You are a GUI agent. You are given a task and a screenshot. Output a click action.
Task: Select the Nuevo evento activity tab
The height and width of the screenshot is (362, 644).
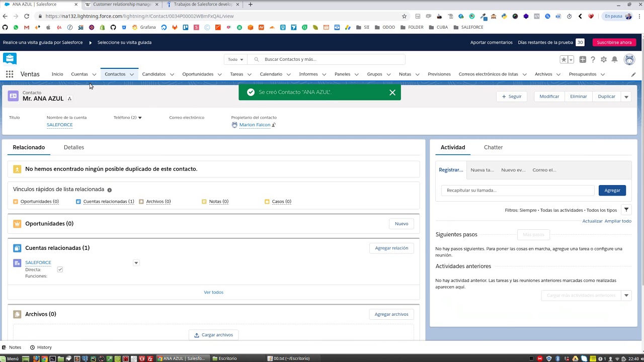pos(513,170)
